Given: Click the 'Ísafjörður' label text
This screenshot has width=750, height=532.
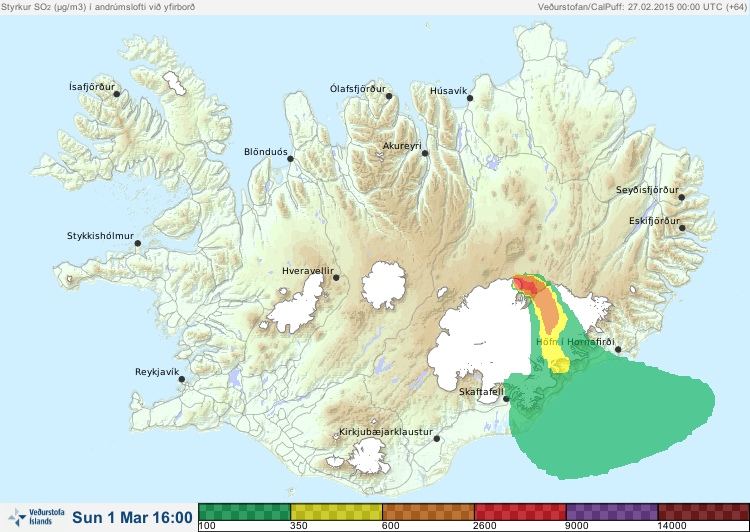Looking at the screenshot, I should point(92,87).
